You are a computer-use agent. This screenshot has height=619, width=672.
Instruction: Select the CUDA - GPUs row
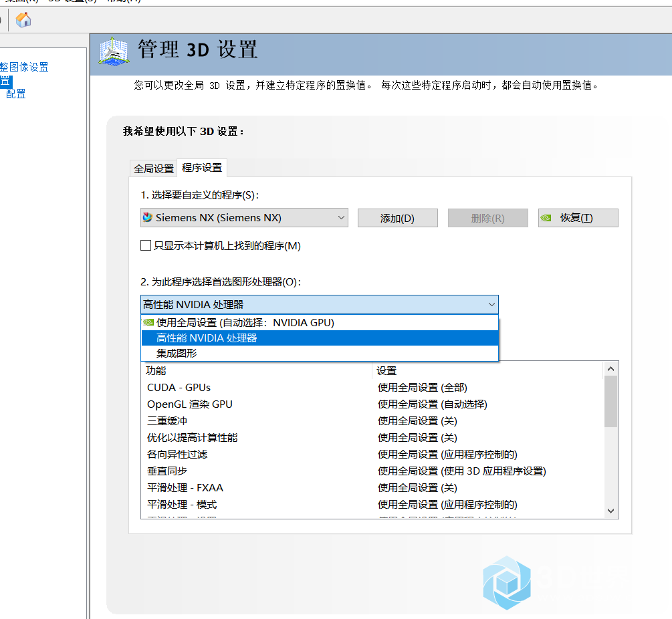point(372,388)
